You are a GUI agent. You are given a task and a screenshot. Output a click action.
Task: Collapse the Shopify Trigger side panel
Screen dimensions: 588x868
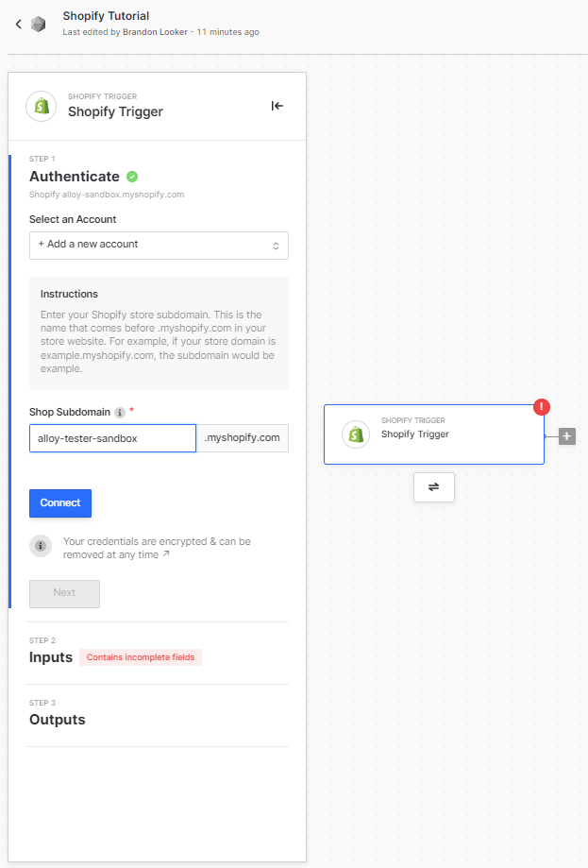click(x=277, y=106)
